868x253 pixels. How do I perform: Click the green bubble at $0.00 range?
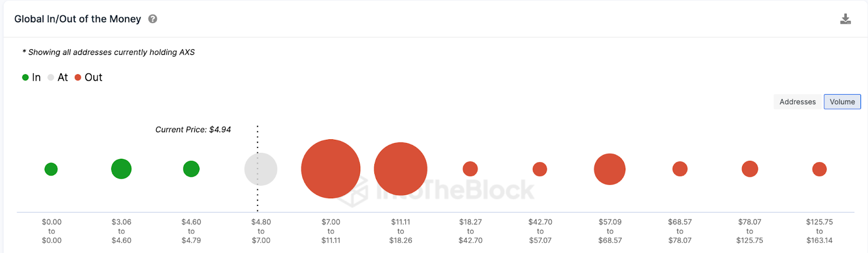51,169
